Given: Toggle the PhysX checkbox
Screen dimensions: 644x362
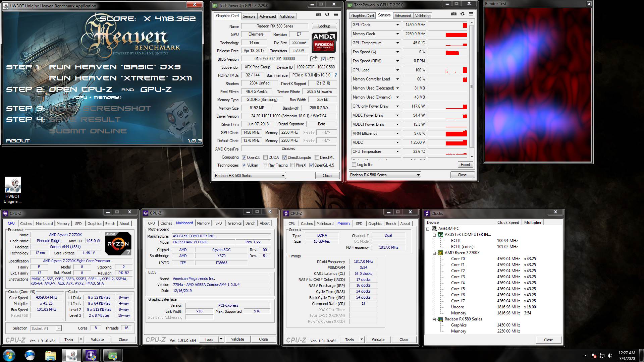Looking at the screenshot, I should [292, 165].
